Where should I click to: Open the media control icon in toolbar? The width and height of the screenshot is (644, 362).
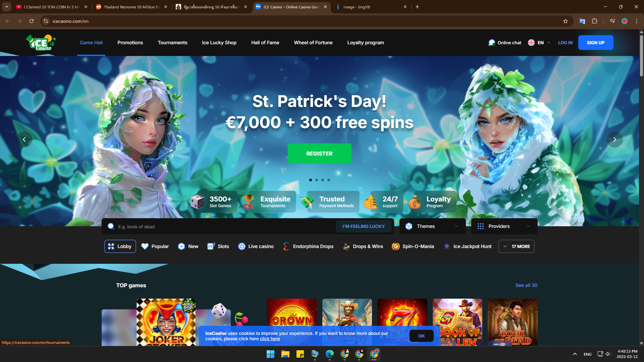click(x=612, y=21)
